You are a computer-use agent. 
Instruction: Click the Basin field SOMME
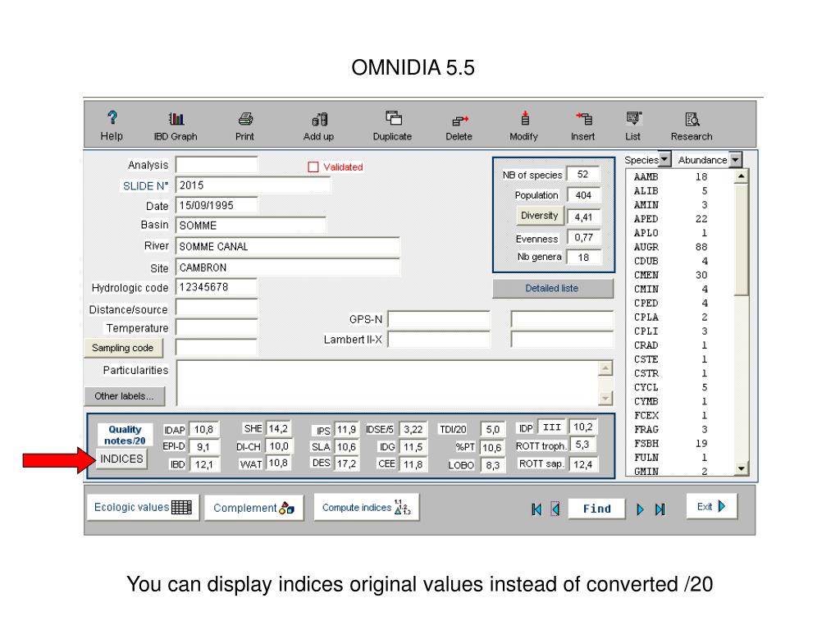[251, 226]
